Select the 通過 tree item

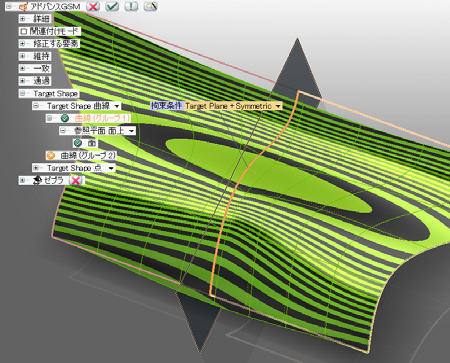click(x=41, y=81)
